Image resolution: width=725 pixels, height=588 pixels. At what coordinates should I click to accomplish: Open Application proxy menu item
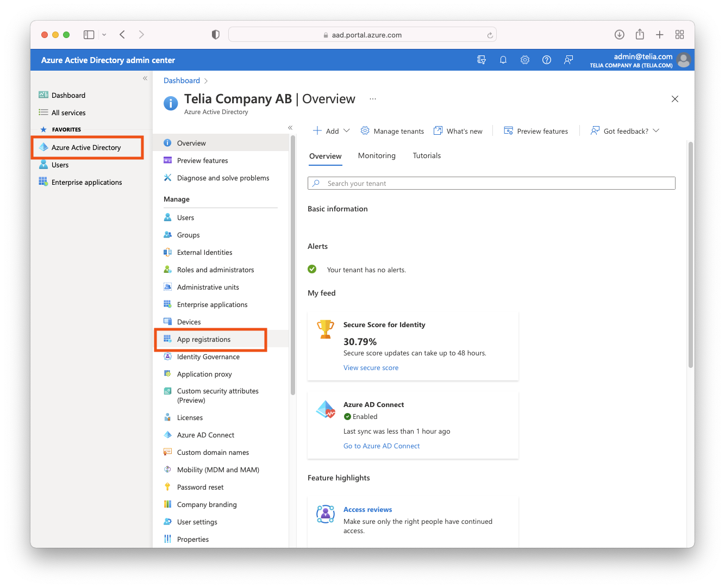tap(221, 374)
